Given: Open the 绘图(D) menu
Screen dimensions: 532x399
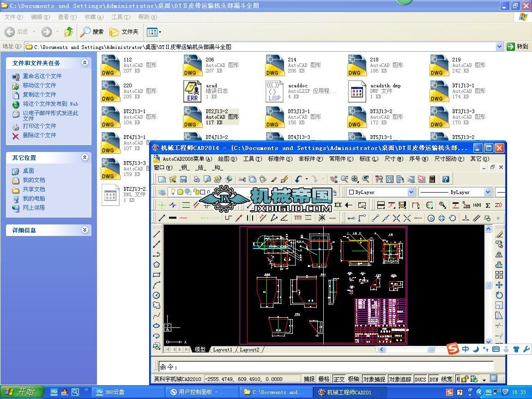Looking at the screenshot, I should click(227, 159).
